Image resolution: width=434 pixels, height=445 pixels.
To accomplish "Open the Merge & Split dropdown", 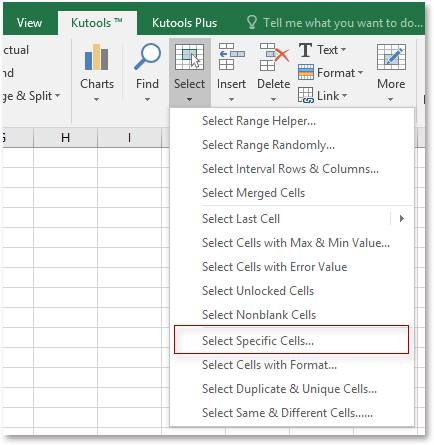I will pos(58,96).
